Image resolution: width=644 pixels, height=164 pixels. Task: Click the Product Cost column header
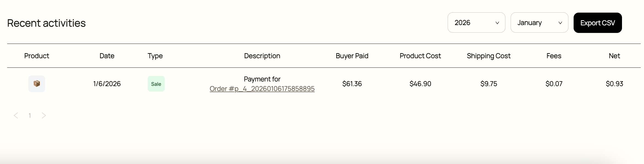420,56
